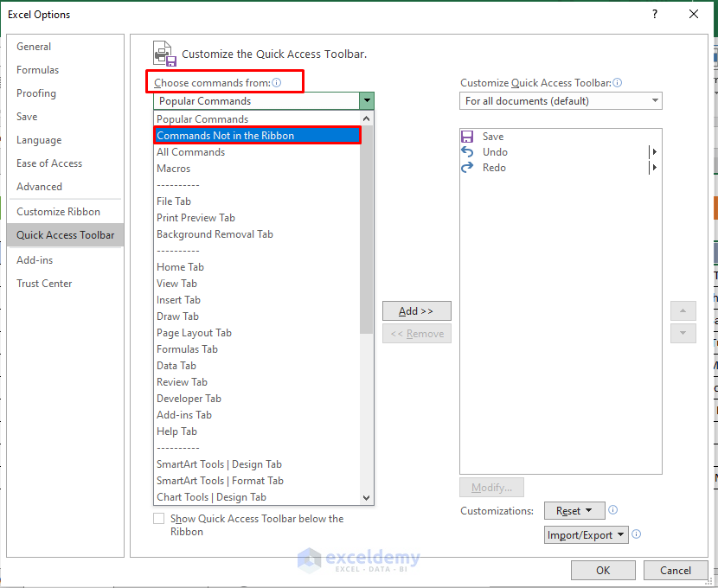
Task: Select Save row in Quick Access list
Action: pyautogui.click(x=561, y=137)
